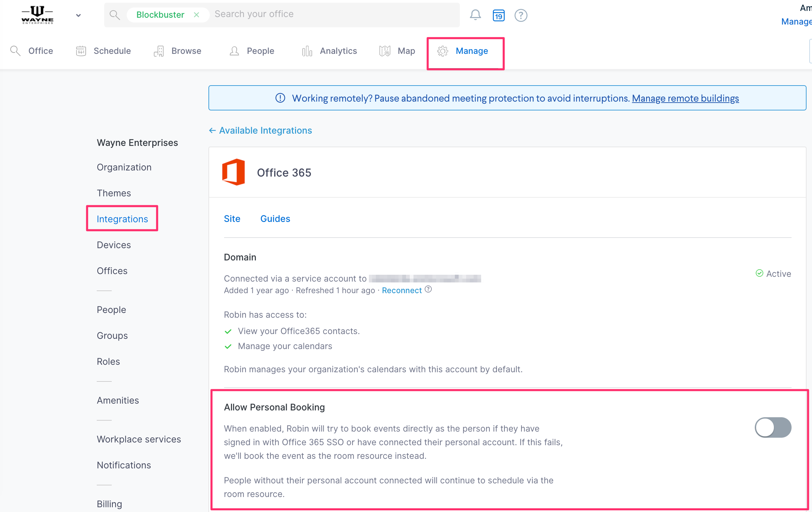Viewport: 812px width, 512px height.
Task: Click the Domain section heading
Action: [240, 257]
